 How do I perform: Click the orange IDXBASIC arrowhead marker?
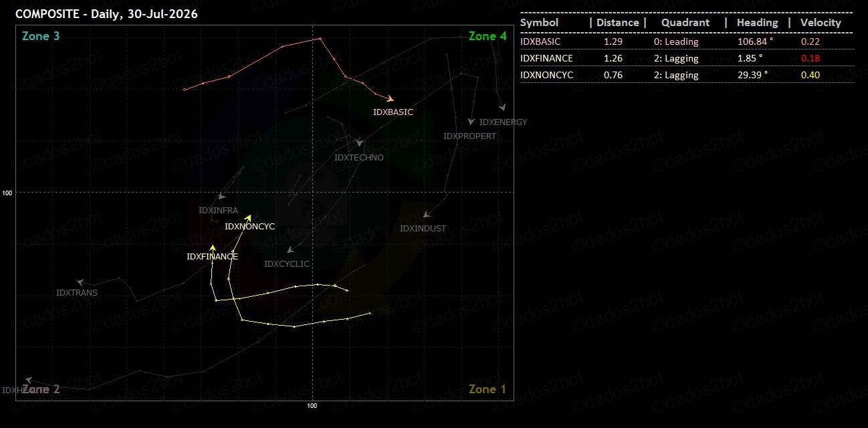(390, 99)
